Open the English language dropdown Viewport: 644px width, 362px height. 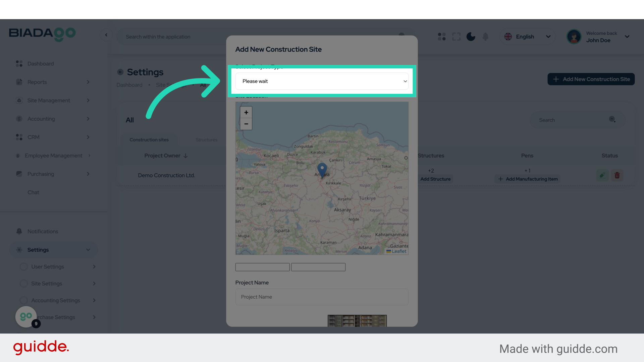point(527,37)
